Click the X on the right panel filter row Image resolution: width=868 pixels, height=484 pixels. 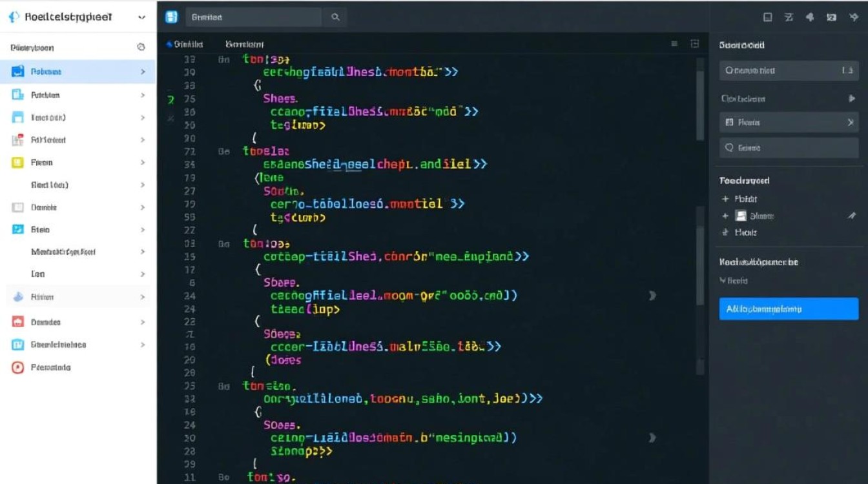851,122
